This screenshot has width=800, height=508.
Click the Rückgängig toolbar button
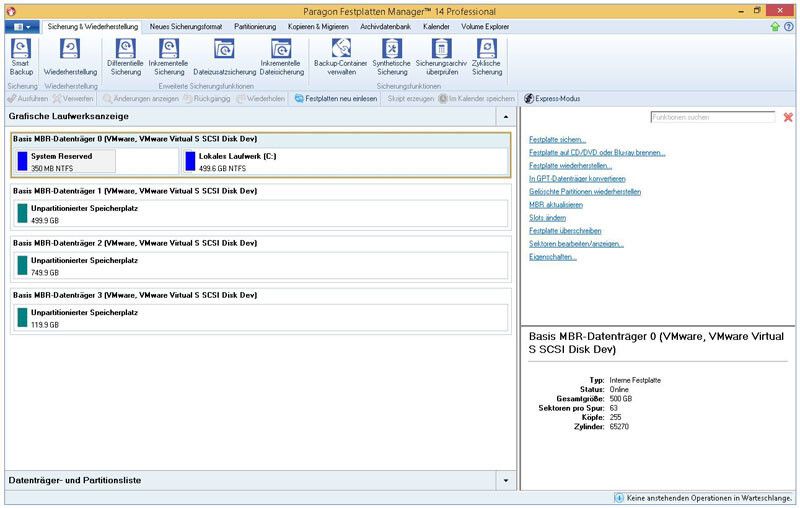pos(207,98)
